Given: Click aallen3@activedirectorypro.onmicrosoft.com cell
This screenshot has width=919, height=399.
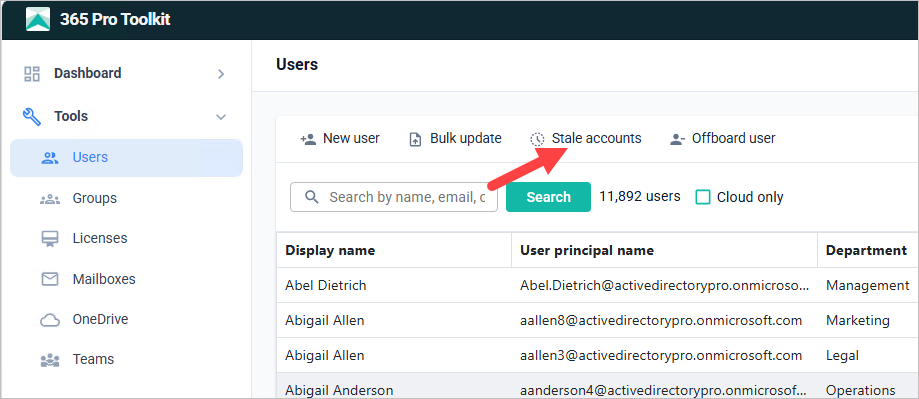Looking at the screenshot, I should pos(665,356).
